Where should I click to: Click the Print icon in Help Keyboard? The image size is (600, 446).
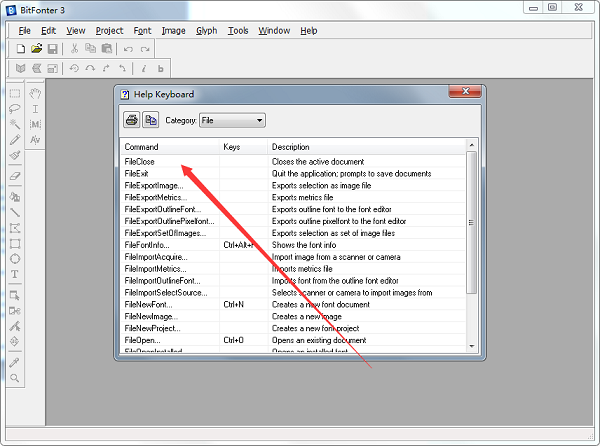[x=132, y=120]
